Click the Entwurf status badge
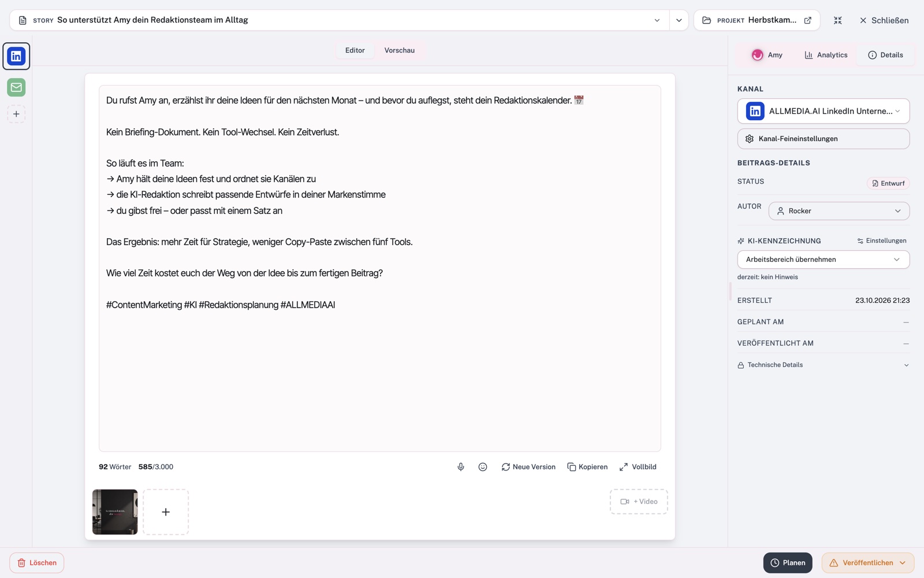The width and height of the screenshot is (924, 578). tap(888, 183)
